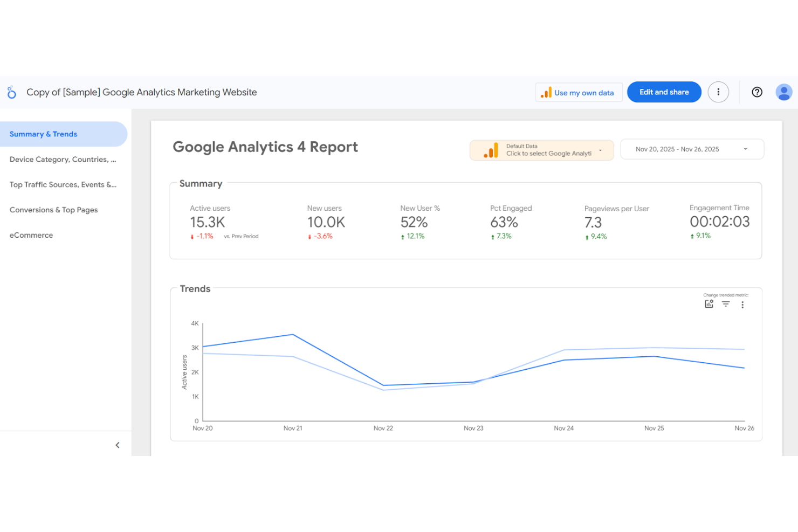798x532 pixels.
Task: Open the Top Traffic Sources, Events page
Action: pos(64,185)
